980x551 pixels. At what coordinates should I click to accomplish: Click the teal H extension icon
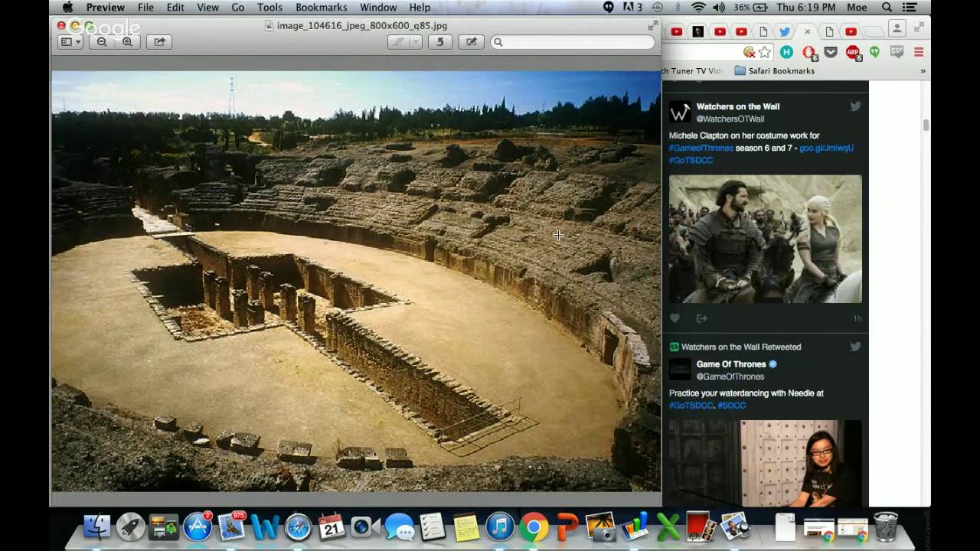point(786,52)
